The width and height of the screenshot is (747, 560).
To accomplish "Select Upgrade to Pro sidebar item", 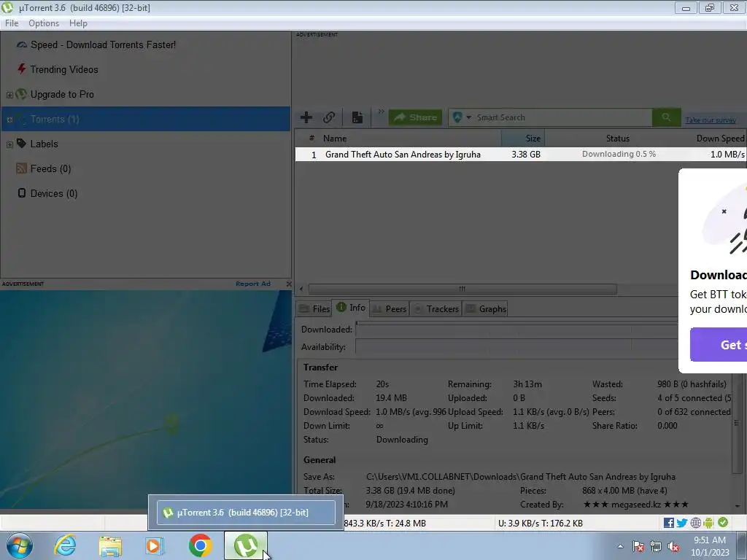I will point(62,94).
